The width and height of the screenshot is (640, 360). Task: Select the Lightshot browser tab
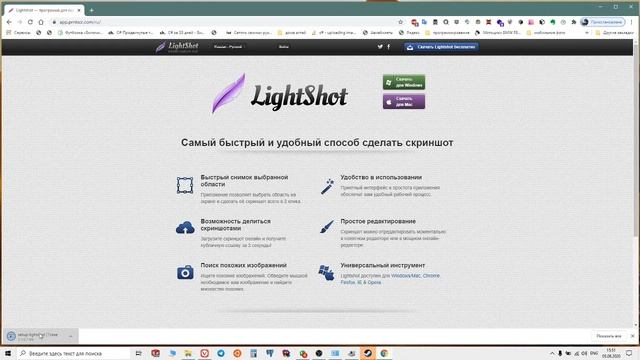coord(44,10)
